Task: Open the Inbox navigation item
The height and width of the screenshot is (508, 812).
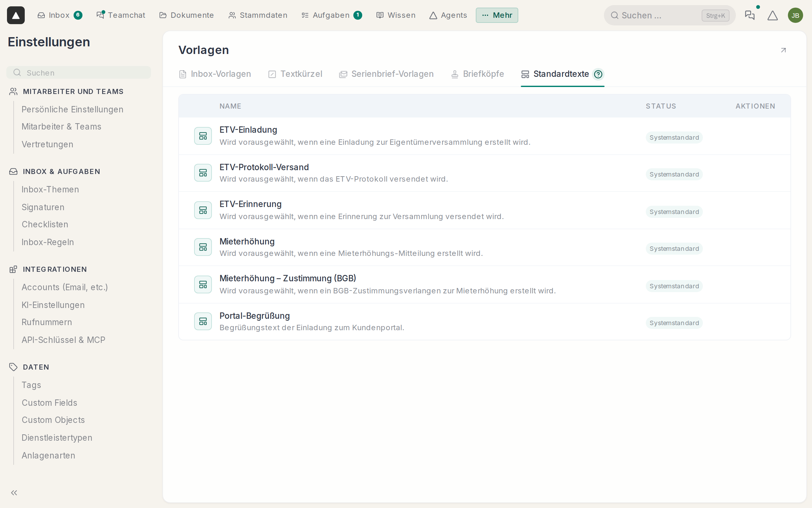Action: coord(60,15)
